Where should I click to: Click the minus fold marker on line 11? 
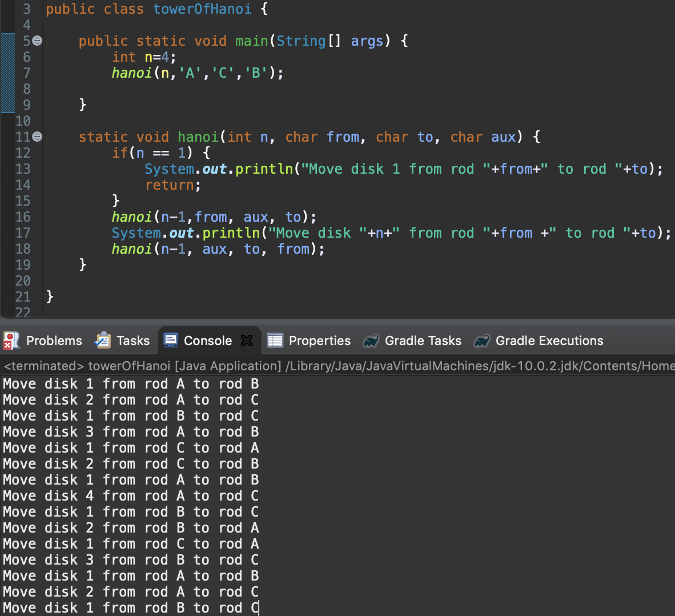coord(37,137)
